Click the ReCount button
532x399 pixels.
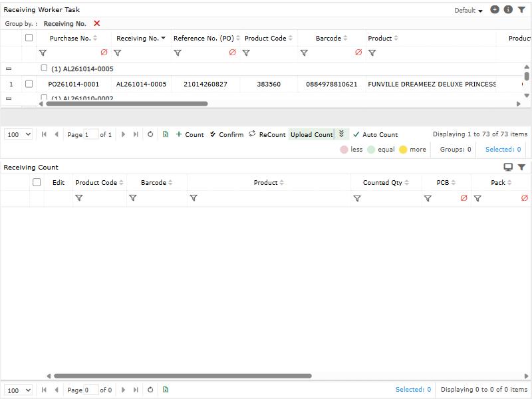pyautogui.click(x=267, y=135)
